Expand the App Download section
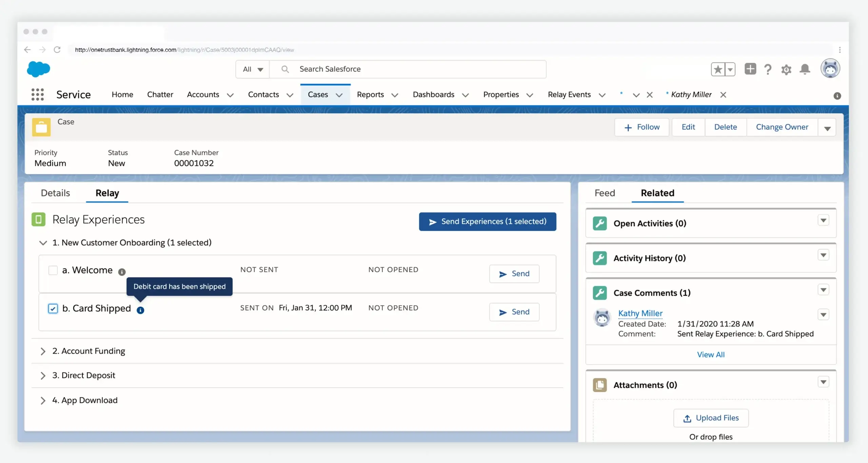The height and width of the screenshot is (463, 868). (43, 401)
